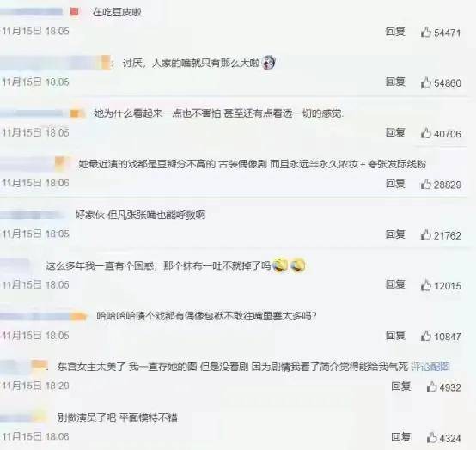The height and width of the screenshot is (450, 476).
Task: Click the thumbs-up next to 12015
Action: (x=426, y=285)
